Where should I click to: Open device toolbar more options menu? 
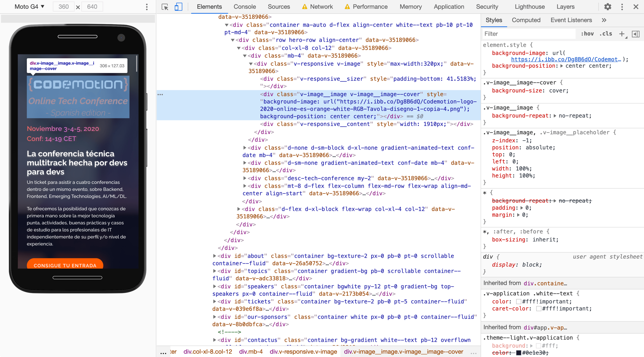147,7
